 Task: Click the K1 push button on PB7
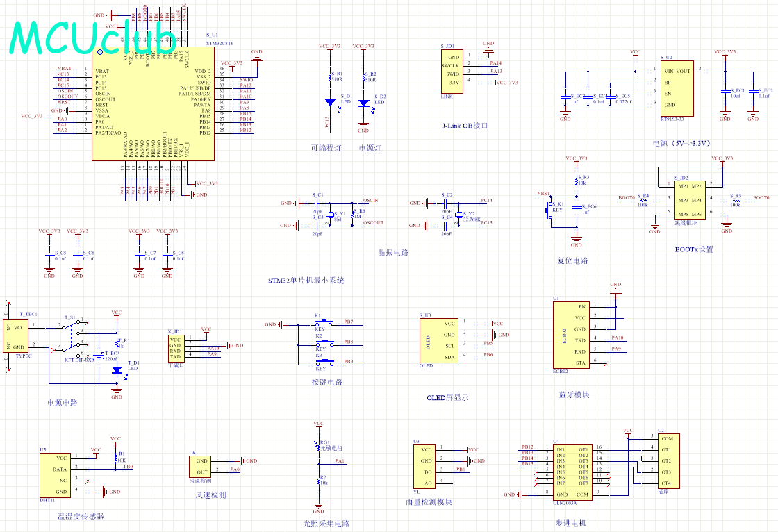[324, 322]
